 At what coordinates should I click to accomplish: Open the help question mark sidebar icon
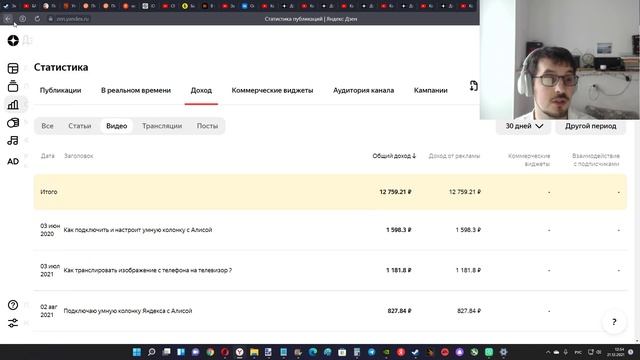tap(13, 305)
